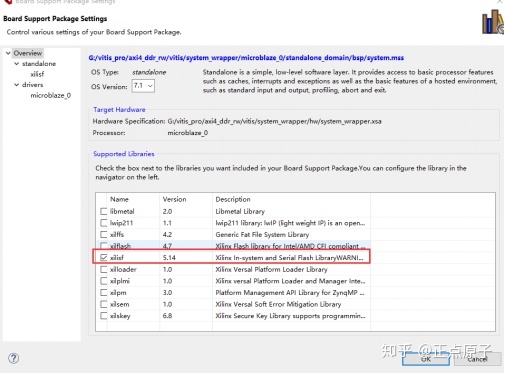Select the xilisf version cell '5.14'
Viewport: 505px width, 373px height.
[169, 257]
